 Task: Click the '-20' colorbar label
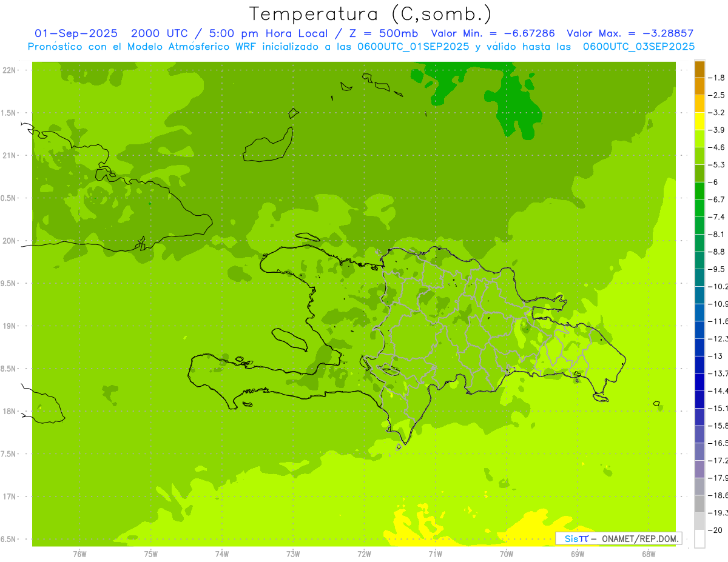tap(716, 530)
